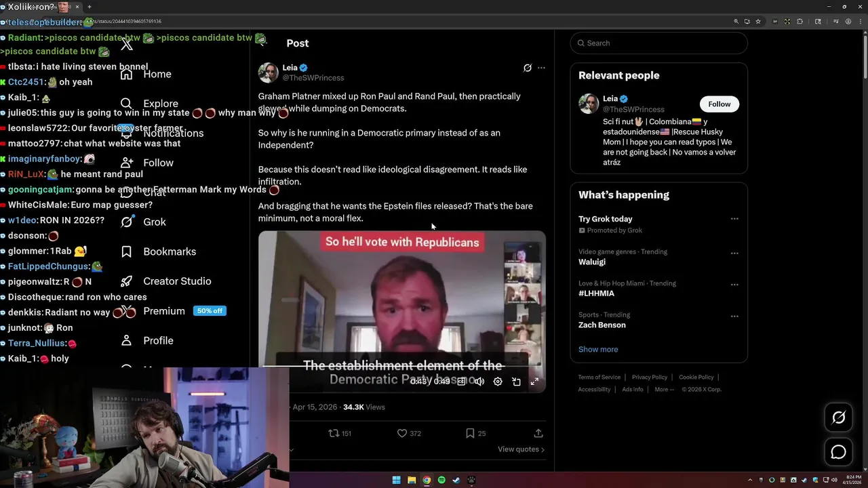Image resolution: width=868 pixels, height=488 pixels.
Task: Open Profile in the sidebar
Action: tap(158, 340)
